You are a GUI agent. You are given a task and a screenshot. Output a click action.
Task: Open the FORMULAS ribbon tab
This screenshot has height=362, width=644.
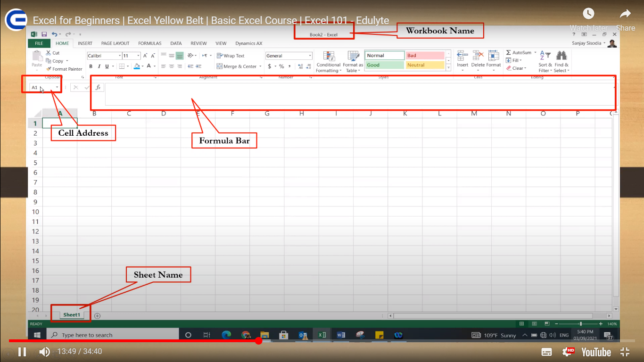coord(149,43)
